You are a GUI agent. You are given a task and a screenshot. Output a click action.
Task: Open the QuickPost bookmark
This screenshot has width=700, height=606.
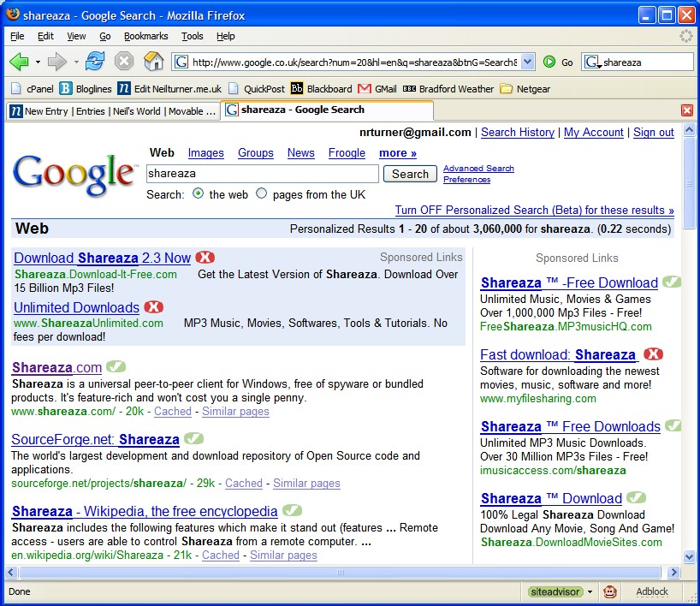[x=256, y=89]
